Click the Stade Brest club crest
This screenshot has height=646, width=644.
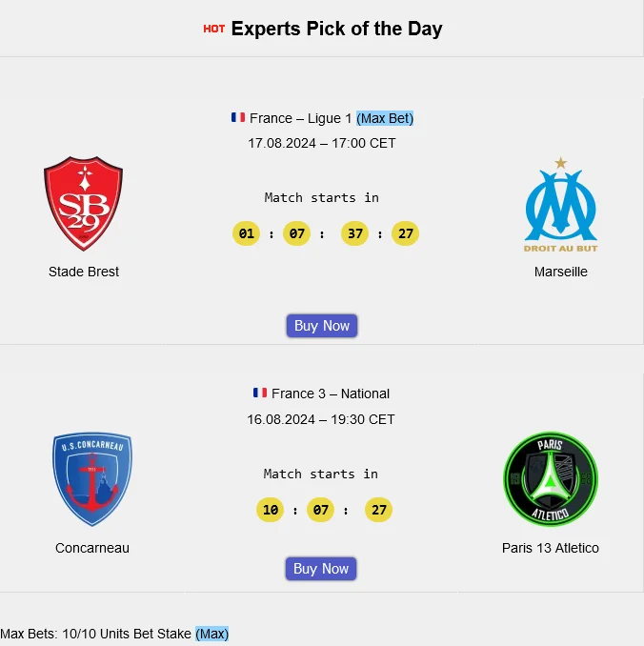[83, 204]
